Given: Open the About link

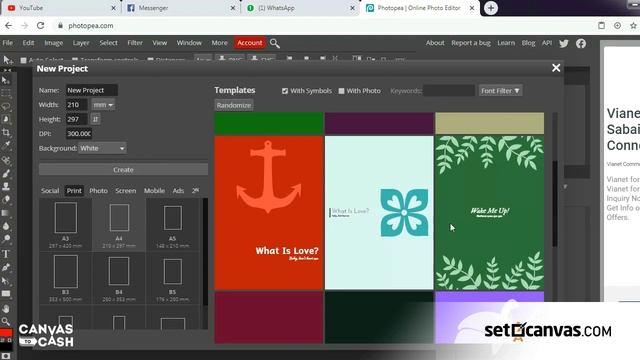Looking at the screenshot, I should tap(435, 43).
